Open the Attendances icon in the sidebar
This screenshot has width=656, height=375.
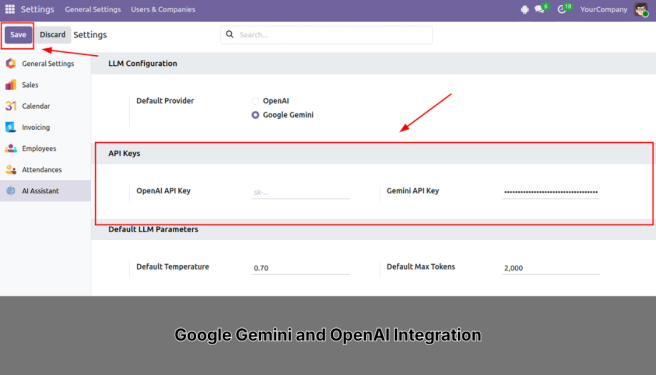(x=11, y=170)
